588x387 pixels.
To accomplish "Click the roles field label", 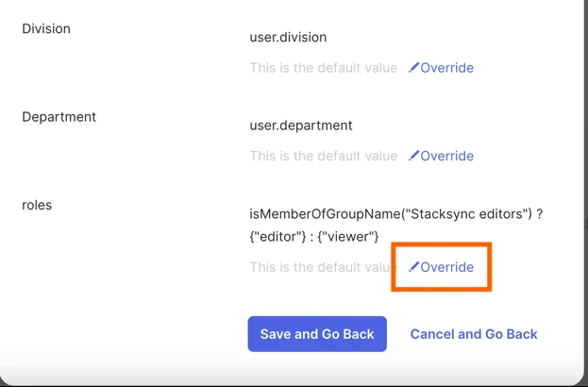I will (x=37, y=205).
